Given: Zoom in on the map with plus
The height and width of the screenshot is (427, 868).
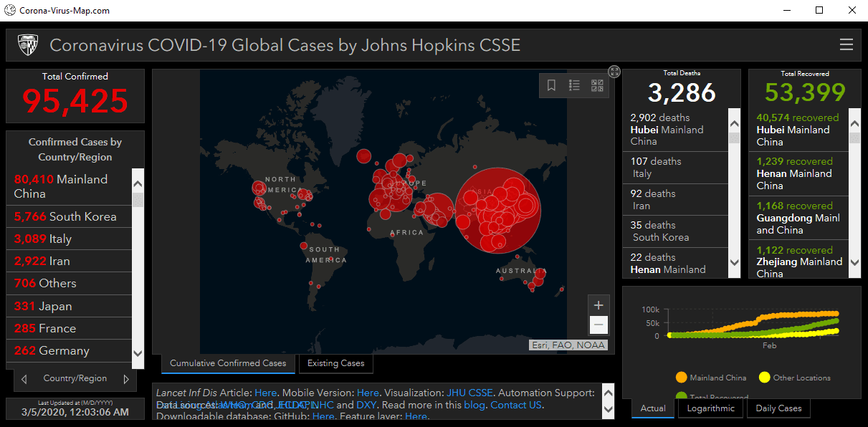Looking at the screenshot, I should pyautogui.click(x=599, y=304).
